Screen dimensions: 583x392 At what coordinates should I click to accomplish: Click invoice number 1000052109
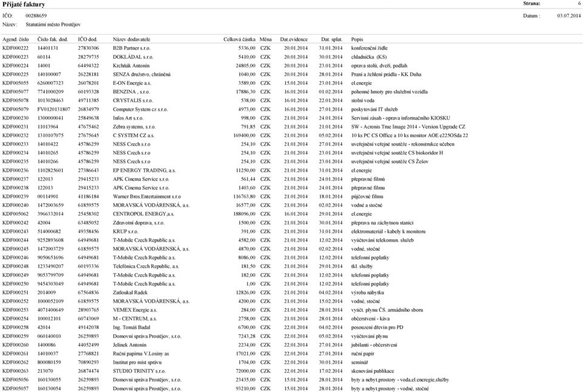[x=50, y=302]
